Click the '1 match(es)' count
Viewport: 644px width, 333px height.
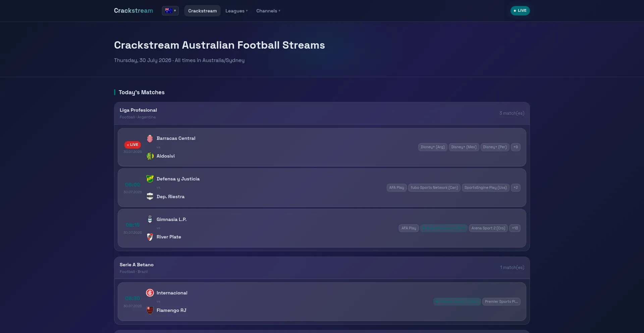coord(512,268)
